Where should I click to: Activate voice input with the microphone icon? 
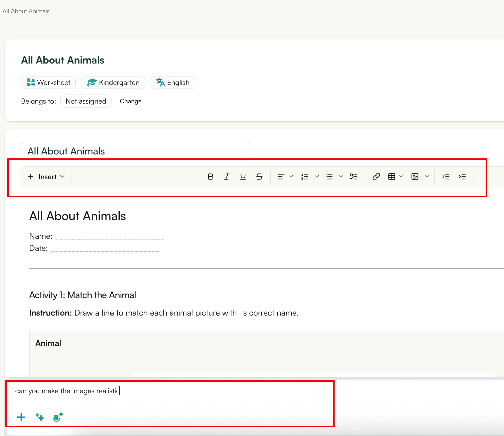(x=57, y=417)
